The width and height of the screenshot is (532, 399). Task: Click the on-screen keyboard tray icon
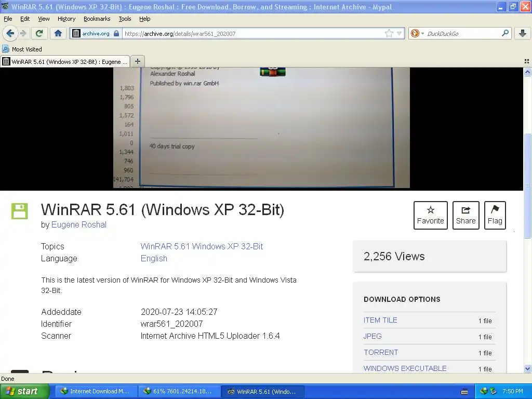(464, 392)
